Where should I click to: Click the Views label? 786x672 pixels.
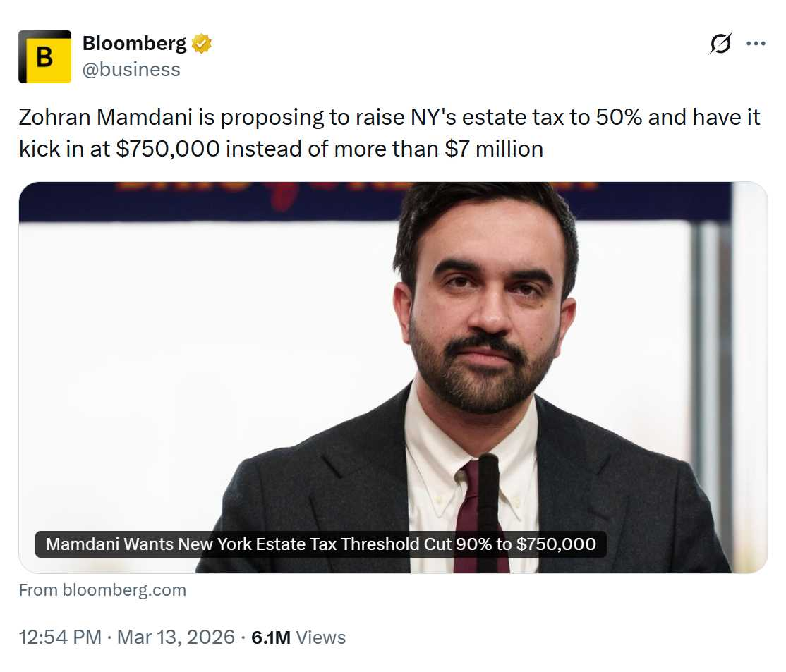click(x=321, y=637)
